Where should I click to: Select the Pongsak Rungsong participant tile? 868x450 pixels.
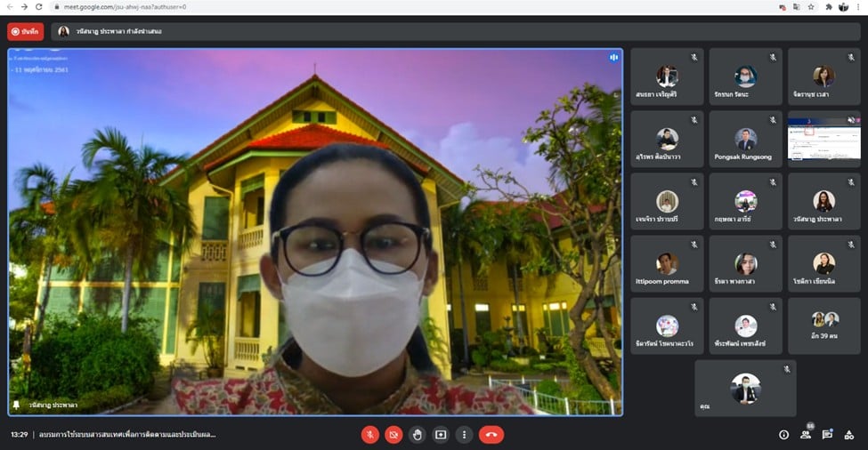[x=745, y=140]
